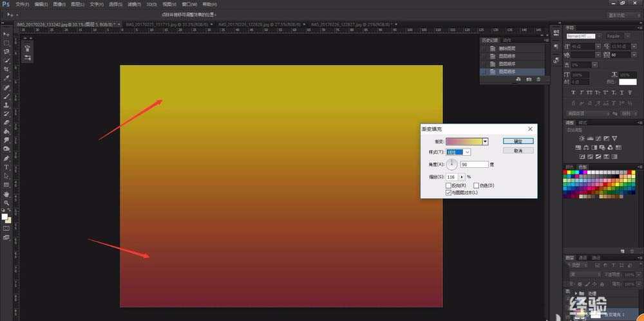Viewport: 644px width, 321px height.
Task: Expand the 样式(T) style dropdown
Action: (467, 152)
